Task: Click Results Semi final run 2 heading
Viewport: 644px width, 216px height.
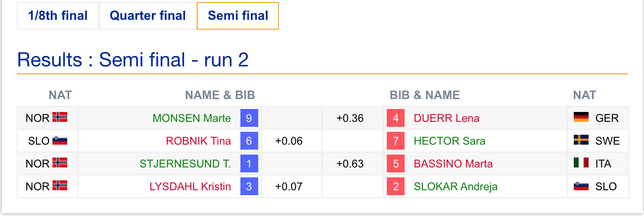Action: click(x=133, y=60)
